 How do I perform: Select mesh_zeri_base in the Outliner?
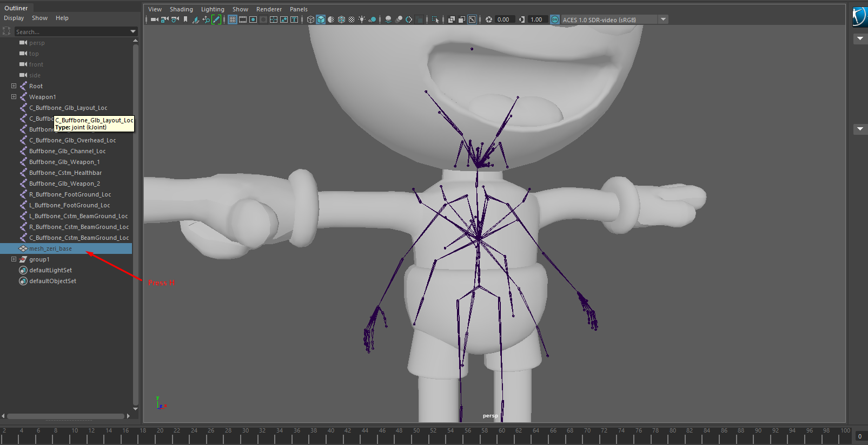click(x=66, y=248)
